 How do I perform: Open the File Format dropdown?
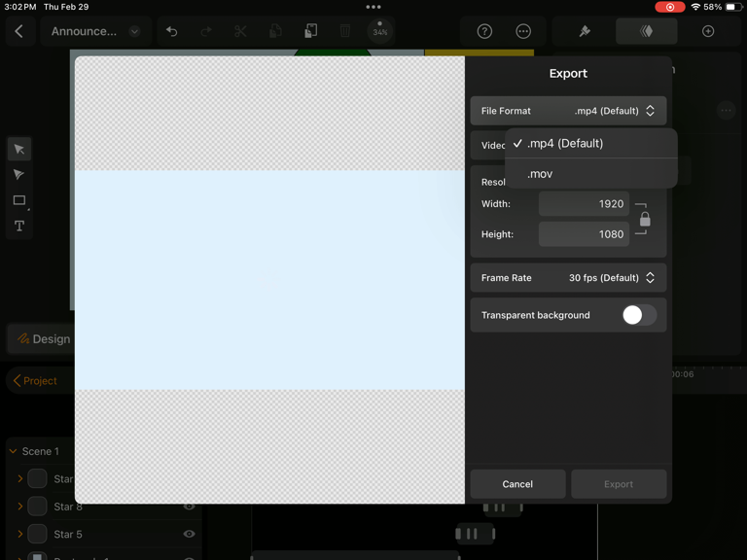568,111
